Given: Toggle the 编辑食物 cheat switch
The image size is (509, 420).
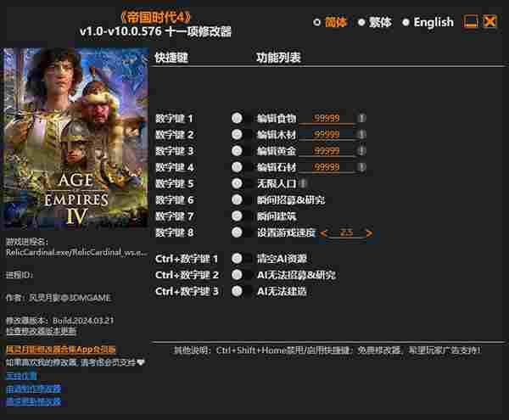Looking at the screenshot, I should click(x=242, y=118).
